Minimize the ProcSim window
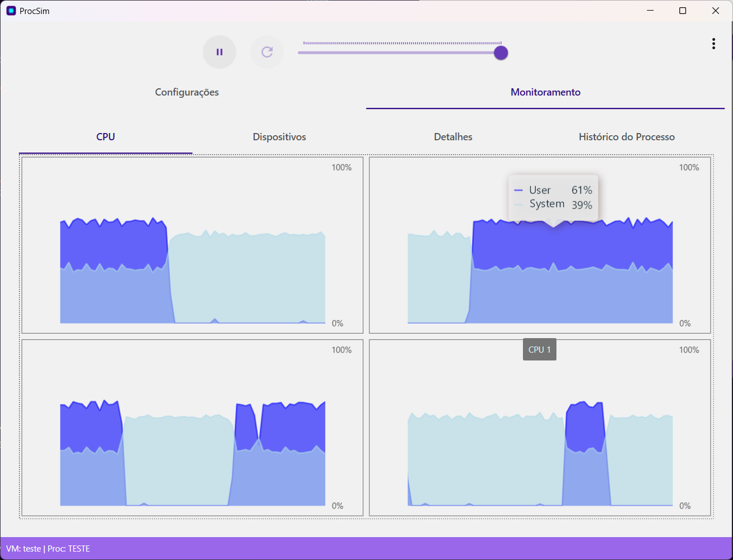The width and height of the screenshot is (733, 560). point(650,11)
